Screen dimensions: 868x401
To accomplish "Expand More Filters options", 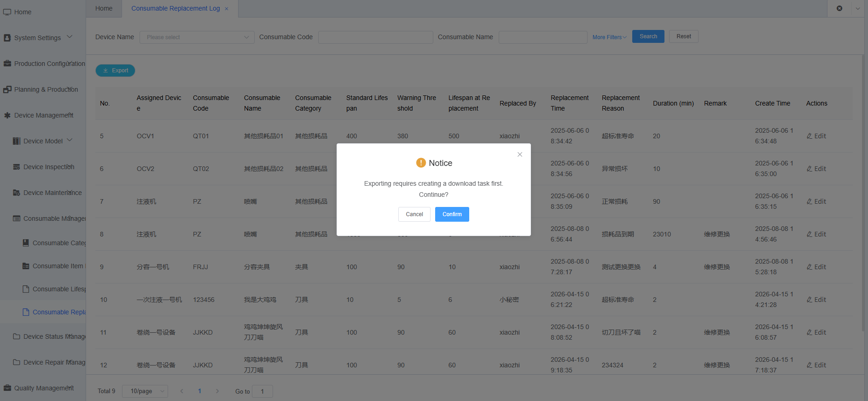I will [609, 37].
